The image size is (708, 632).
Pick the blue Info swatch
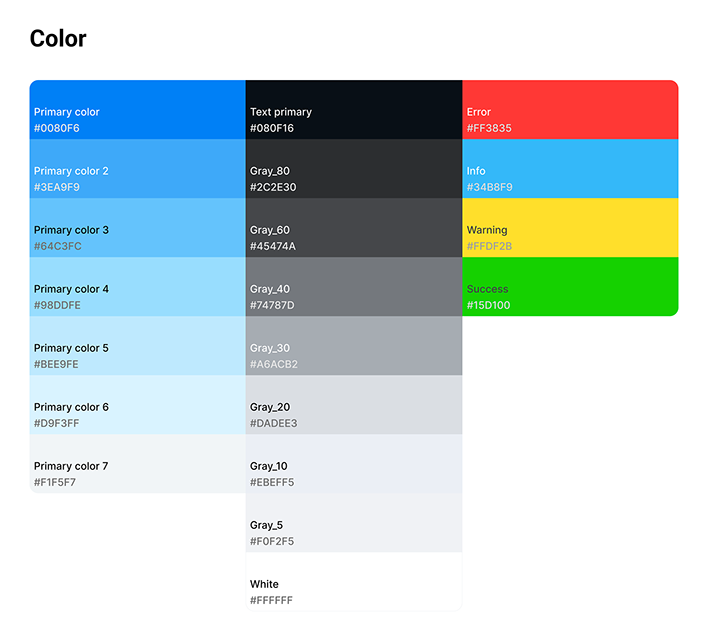coord(570,169)
